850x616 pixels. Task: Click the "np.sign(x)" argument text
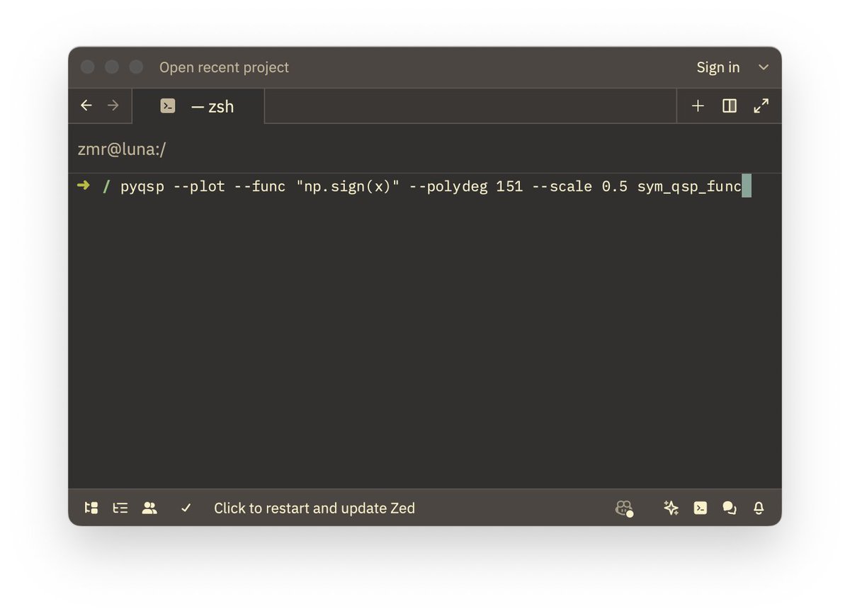(x=348, y=187)
